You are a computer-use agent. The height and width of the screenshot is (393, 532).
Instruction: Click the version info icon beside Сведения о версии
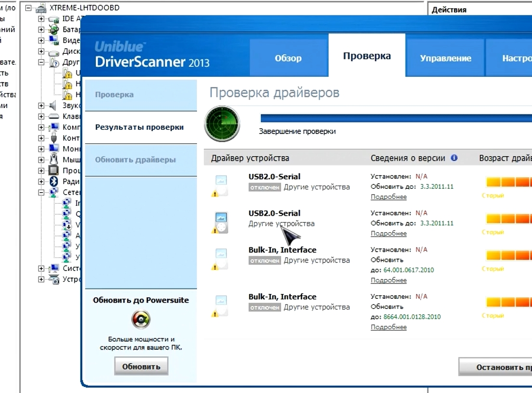(454, 158)
